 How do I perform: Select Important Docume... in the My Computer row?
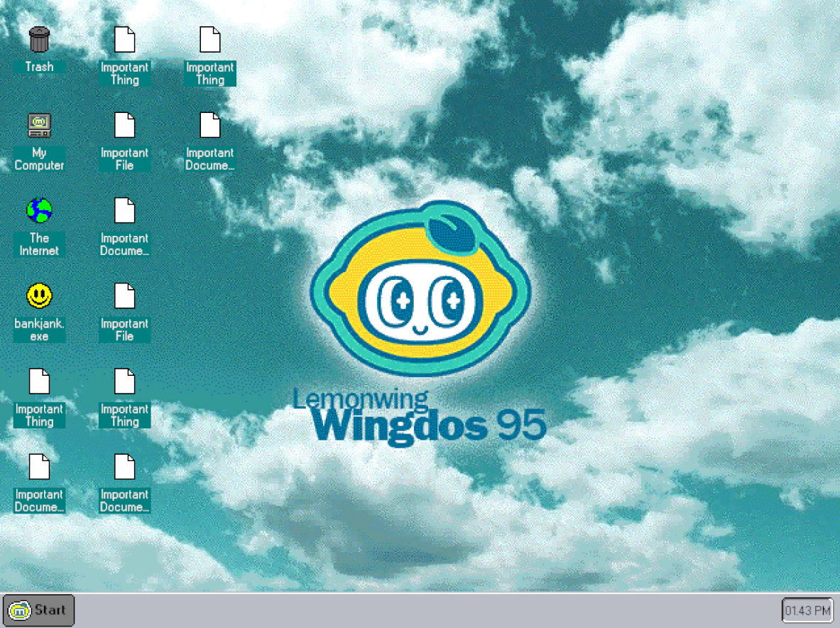click(x=210, y=142)
